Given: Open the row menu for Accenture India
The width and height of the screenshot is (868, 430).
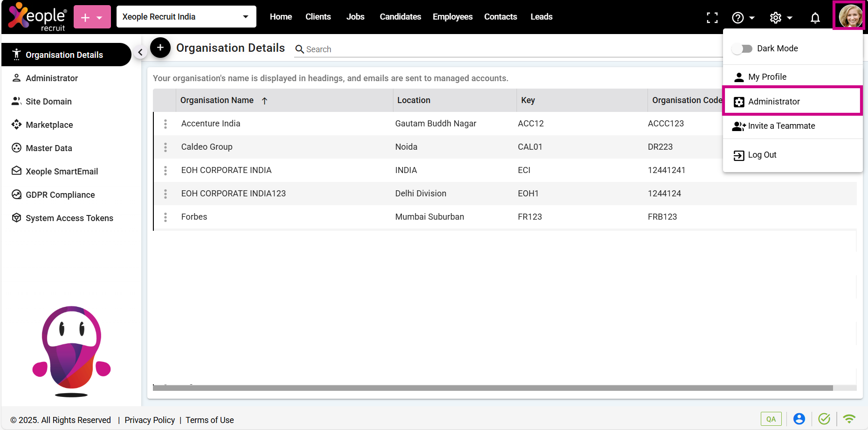Looking at the screenshot, I should 165,124.
